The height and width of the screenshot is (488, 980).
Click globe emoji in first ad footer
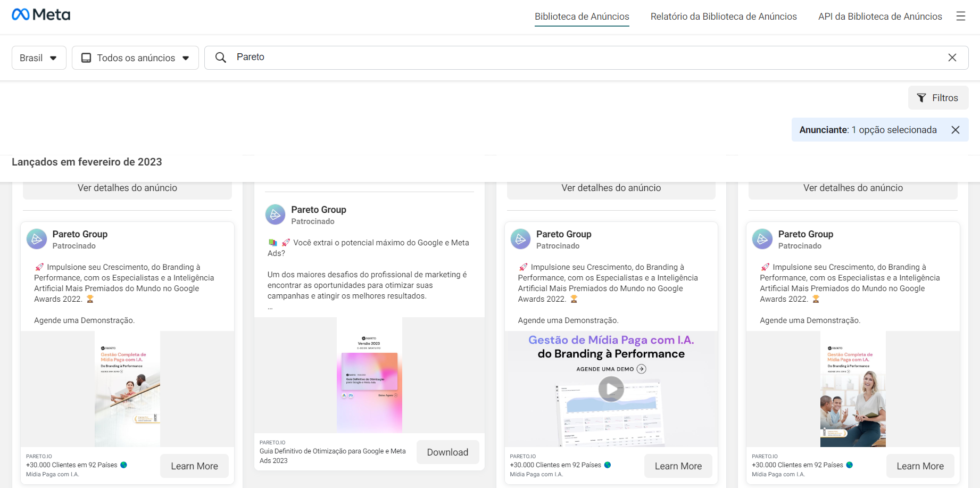[123, 465]
